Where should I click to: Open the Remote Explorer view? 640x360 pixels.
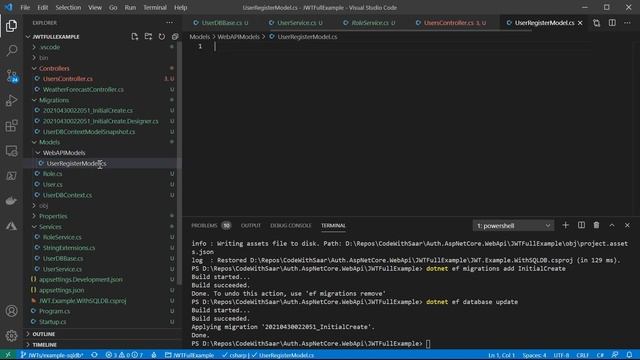click(11, 151)
